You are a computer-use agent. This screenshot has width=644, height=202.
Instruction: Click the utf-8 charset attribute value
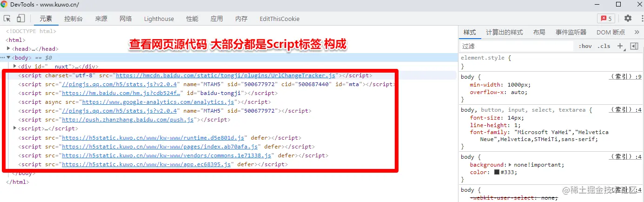pos(84,75)
